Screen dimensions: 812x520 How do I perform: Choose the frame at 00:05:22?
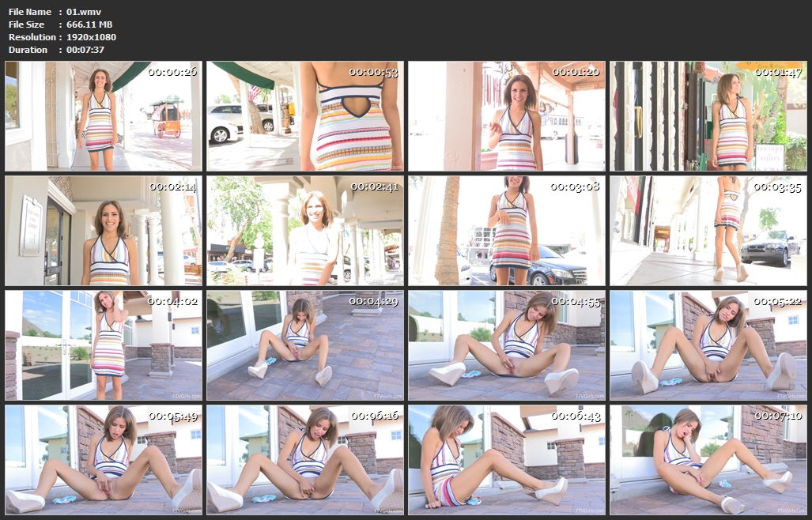click(708, 345)
